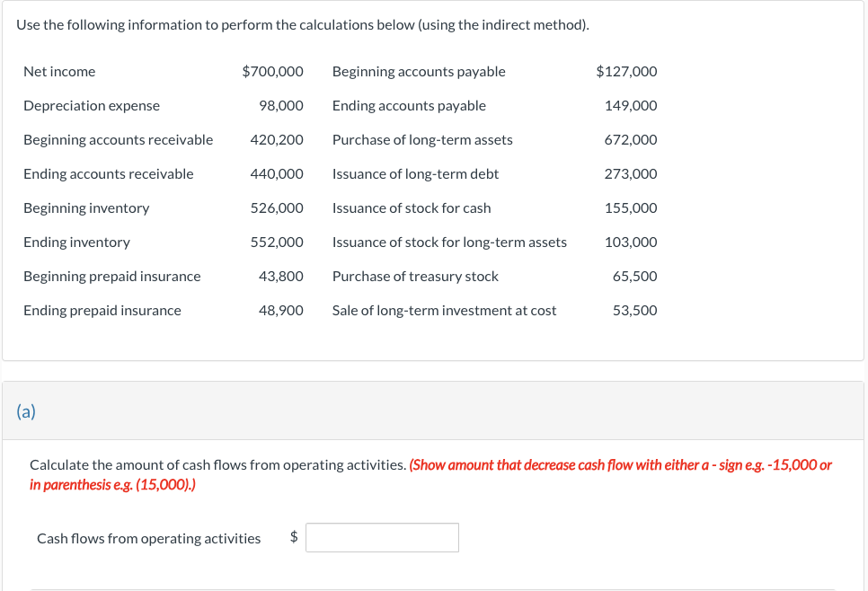This screenshot has height=591, width=868.
Task: Select the Ending inventory label
Action: point(76,243)
